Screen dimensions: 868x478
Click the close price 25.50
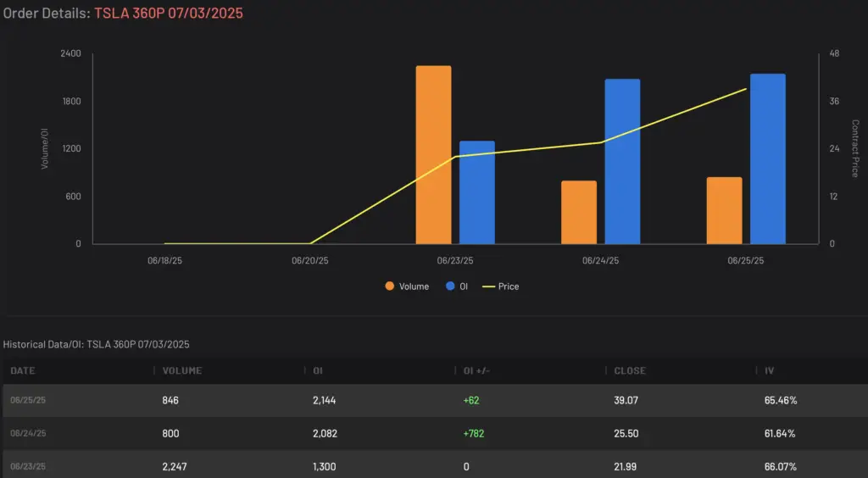click(626, 433)
